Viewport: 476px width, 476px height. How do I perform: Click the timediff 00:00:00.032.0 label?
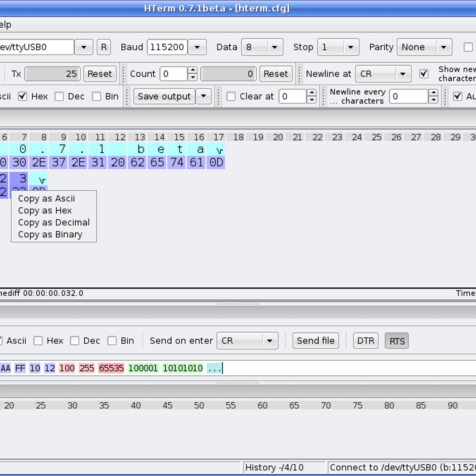pyautogui.click(x=41, y=293)
